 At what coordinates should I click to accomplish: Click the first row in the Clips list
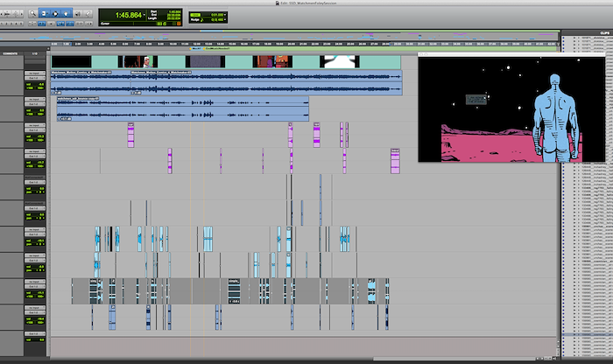click(588, 38)
